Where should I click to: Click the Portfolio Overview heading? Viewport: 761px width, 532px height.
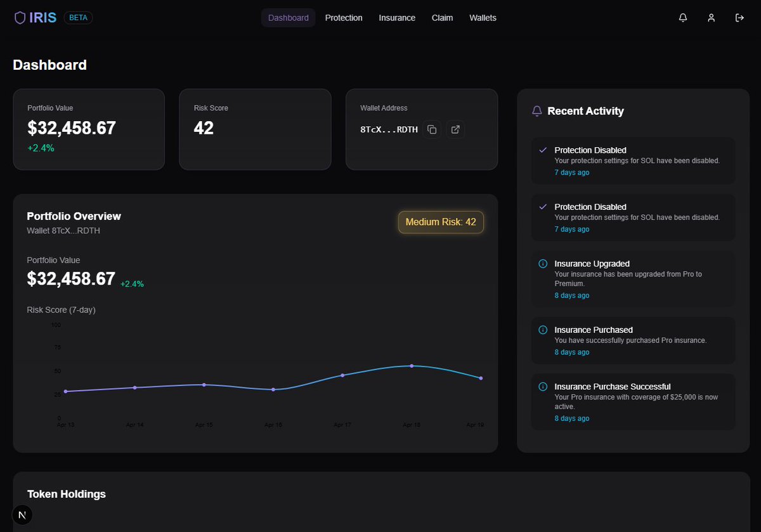pyautogui.click(x=74, y=216)
